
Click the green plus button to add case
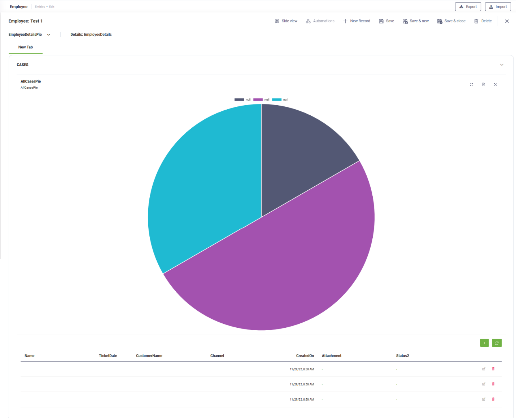coord(484,343)
